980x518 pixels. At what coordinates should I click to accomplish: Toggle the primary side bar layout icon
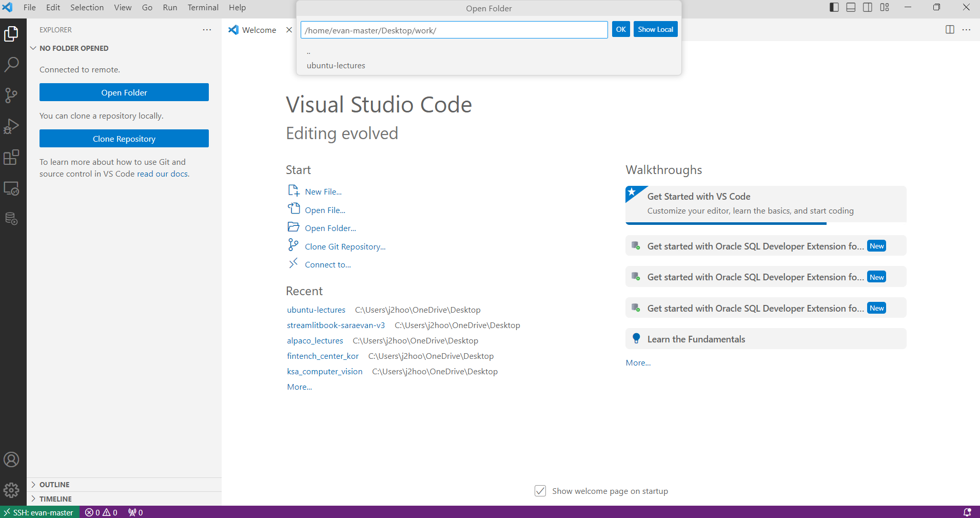[x=834, y=7]
